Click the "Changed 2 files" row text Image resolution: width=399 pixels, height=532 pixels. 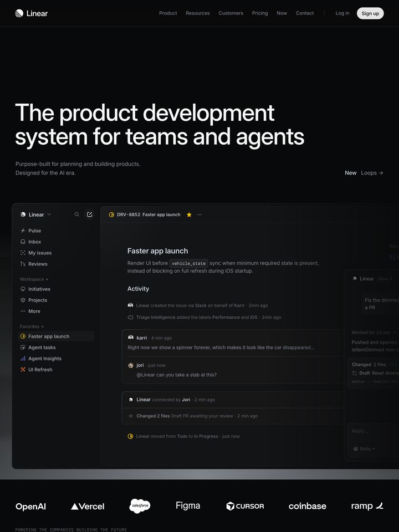coord(153,416)
